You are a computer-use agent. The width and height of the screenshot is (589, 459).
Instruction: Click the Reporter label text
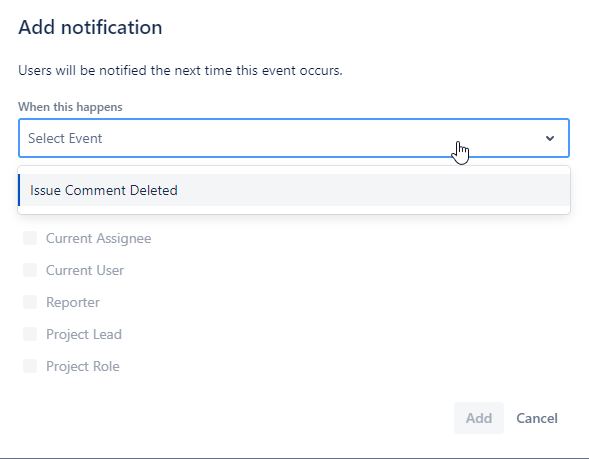73,303
